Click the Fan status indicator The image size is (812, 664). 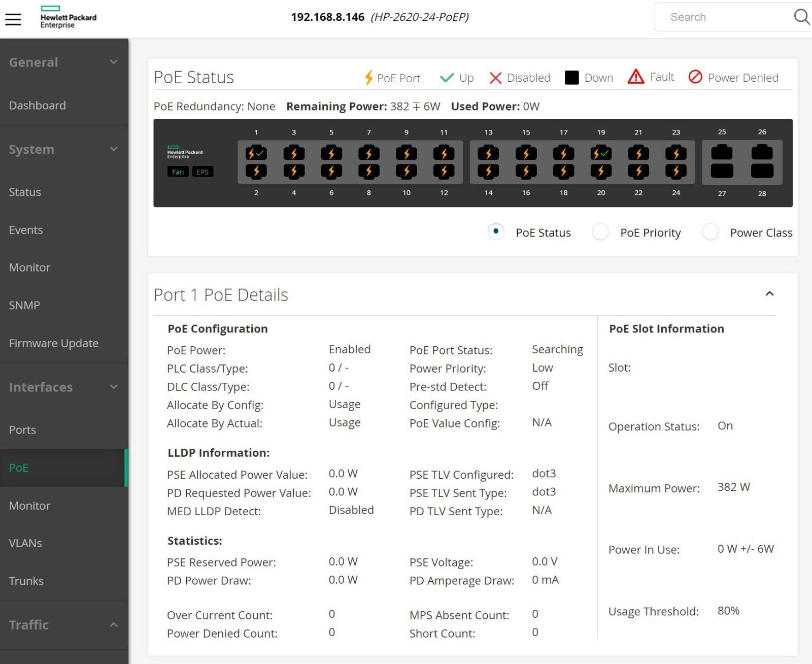pyautogui.click(x=178, y=172)
